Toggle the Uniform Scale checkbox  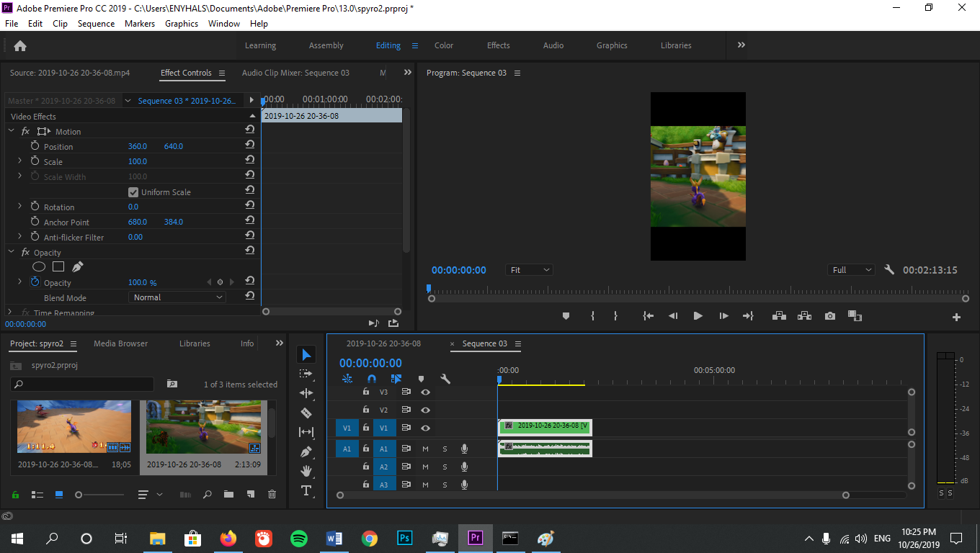click(133, 192)
